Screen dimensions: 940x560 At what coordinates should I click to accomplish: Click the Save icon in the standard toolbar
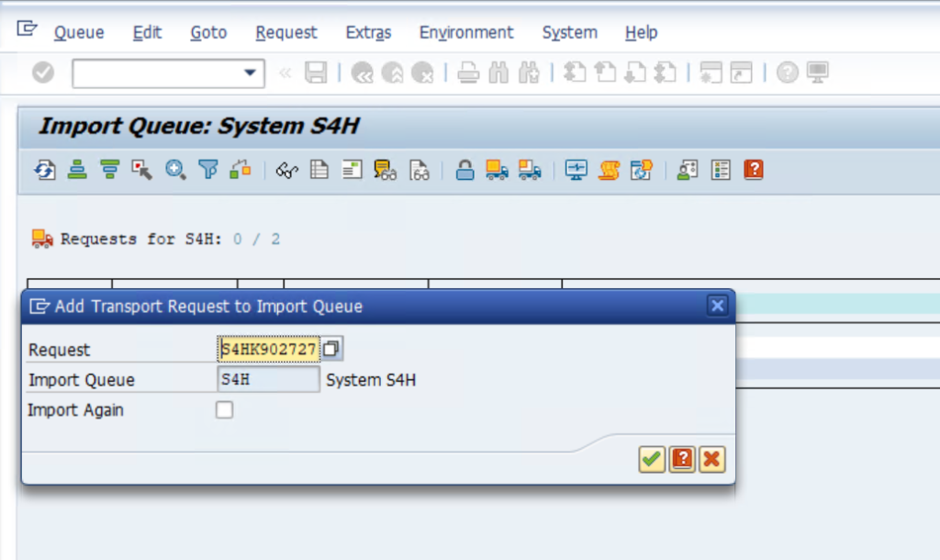[x=317, y=73]
